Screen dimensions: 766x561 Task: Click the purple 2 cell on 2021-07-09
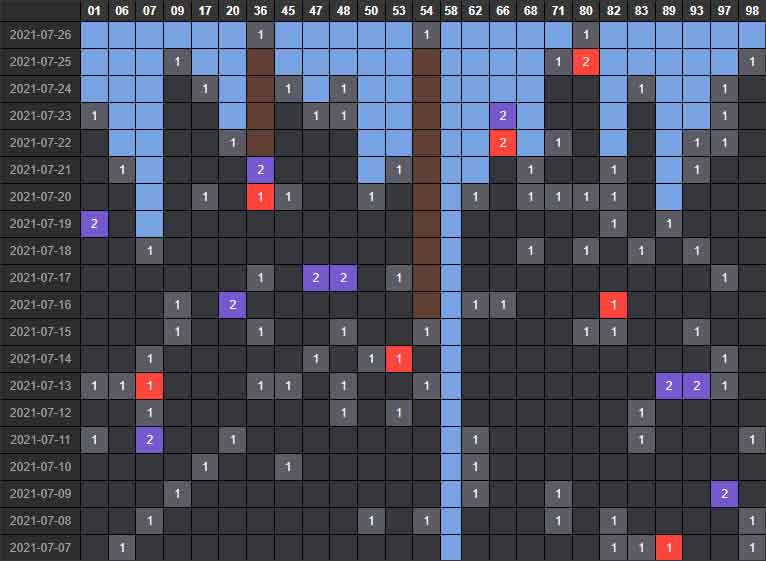click(724, 493)
